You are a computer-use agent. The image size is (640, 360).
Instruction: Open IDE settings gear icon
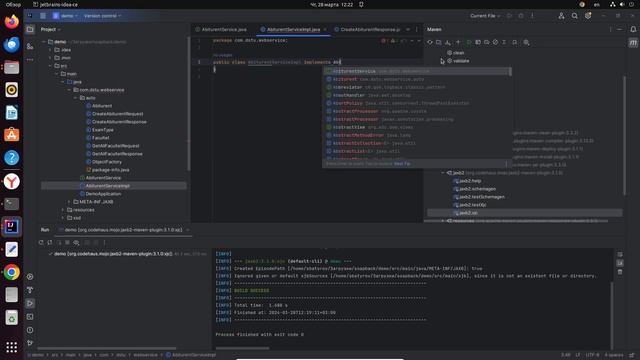point(588,16)
